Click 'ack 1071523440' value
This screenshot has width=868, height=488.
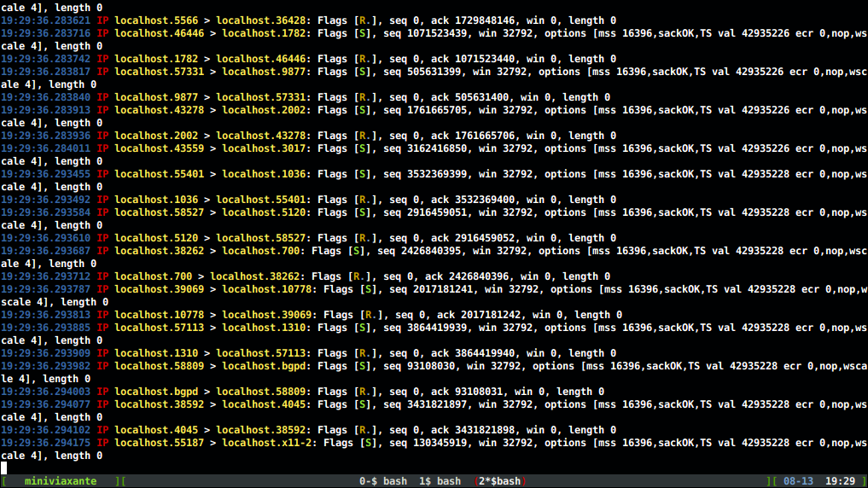pyautogui.click(x=473, y=59)
